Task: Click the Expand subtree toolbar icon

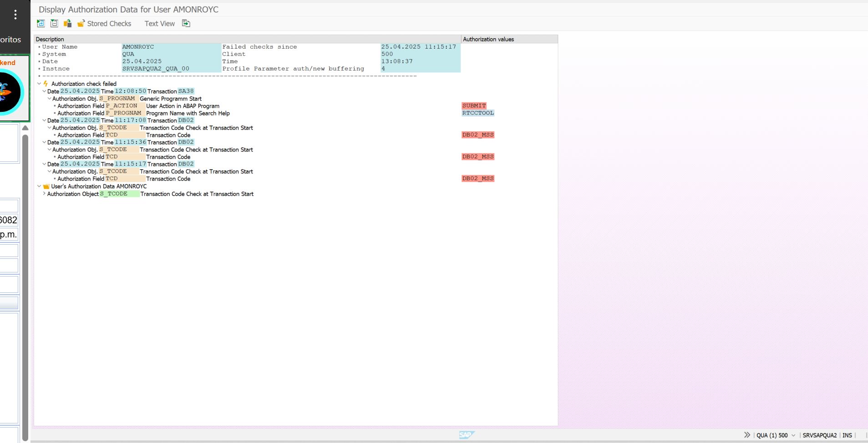Action: 41,24
